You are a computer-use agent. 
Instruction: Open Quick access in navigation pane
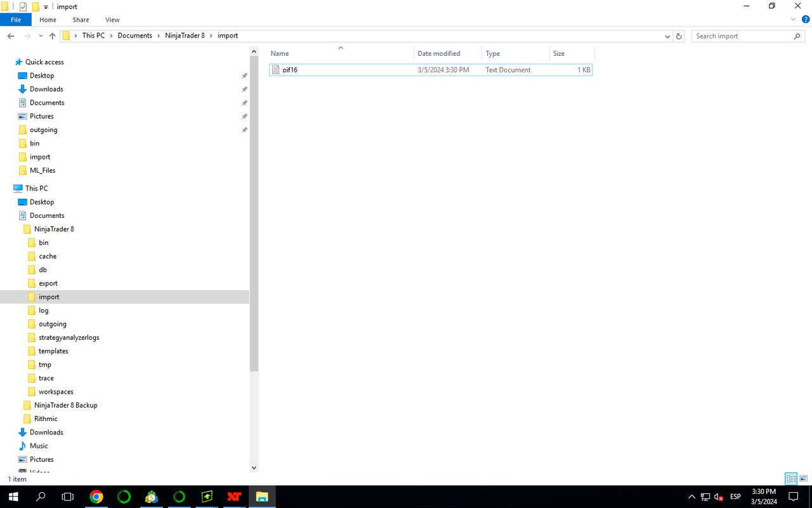coord(44,62)
